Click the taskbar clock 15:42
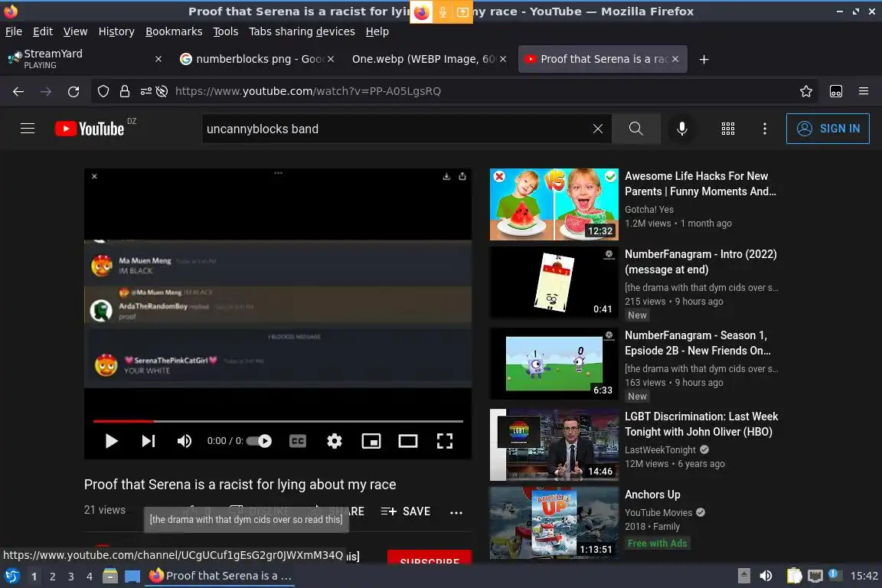Viewport: 882px width, 588px height. [864, 576]
